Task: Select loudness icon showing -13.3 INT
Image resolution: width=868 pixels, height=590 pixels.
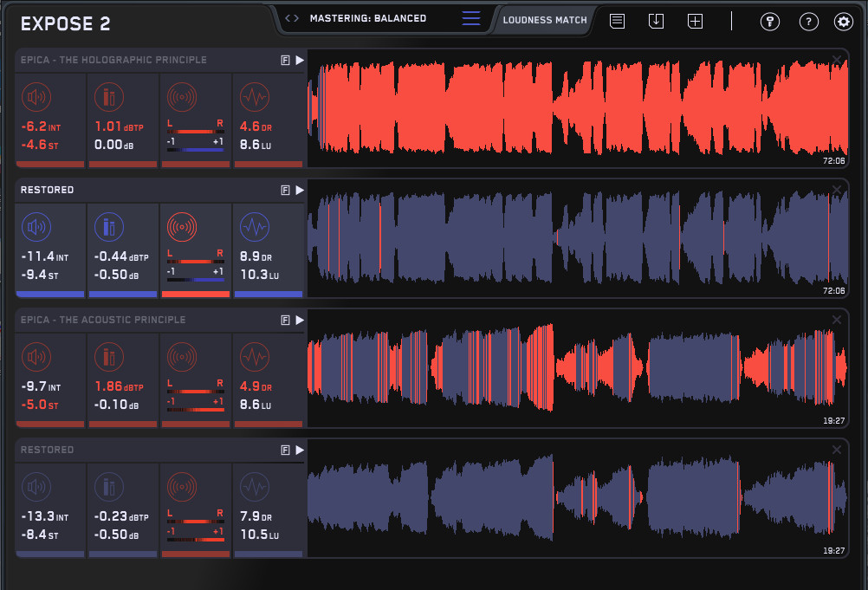Action: point(36,487)
